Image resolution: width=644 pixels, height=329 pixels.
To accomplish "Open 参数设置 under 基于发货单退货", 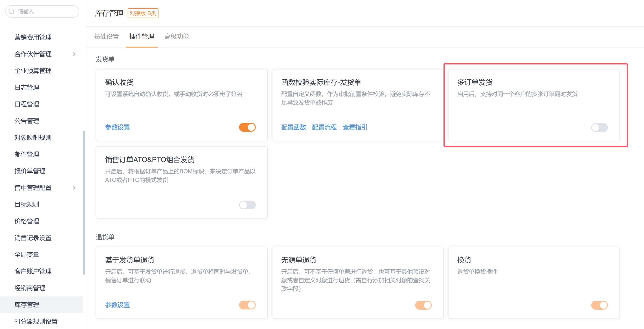I will [x=118, y=305].
